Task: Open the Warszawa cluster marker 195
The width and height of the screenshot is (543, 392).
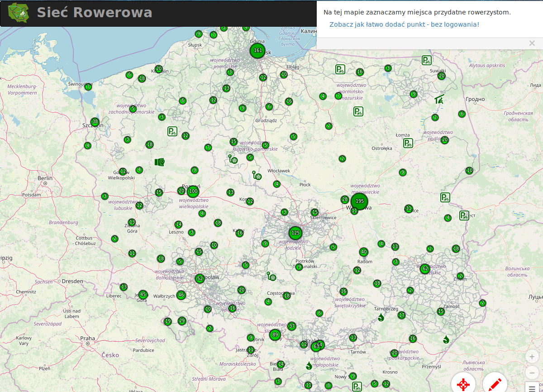Action: click(x=359, y=201)
